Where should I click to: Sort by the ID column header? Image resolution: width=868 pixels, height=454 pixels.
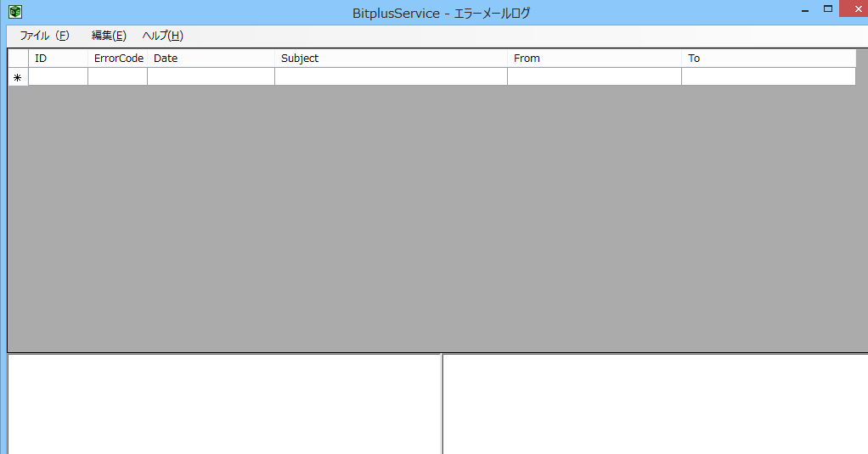(x=58, y=58)
